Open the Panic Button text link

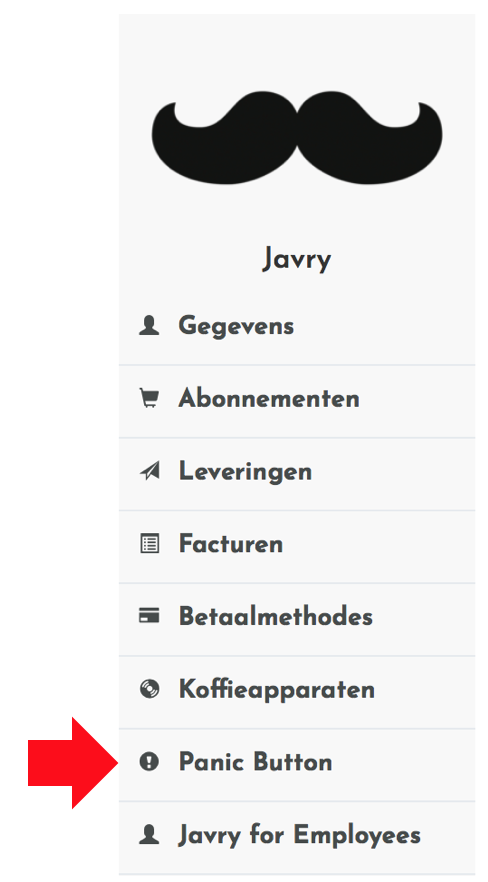[255, 762]
